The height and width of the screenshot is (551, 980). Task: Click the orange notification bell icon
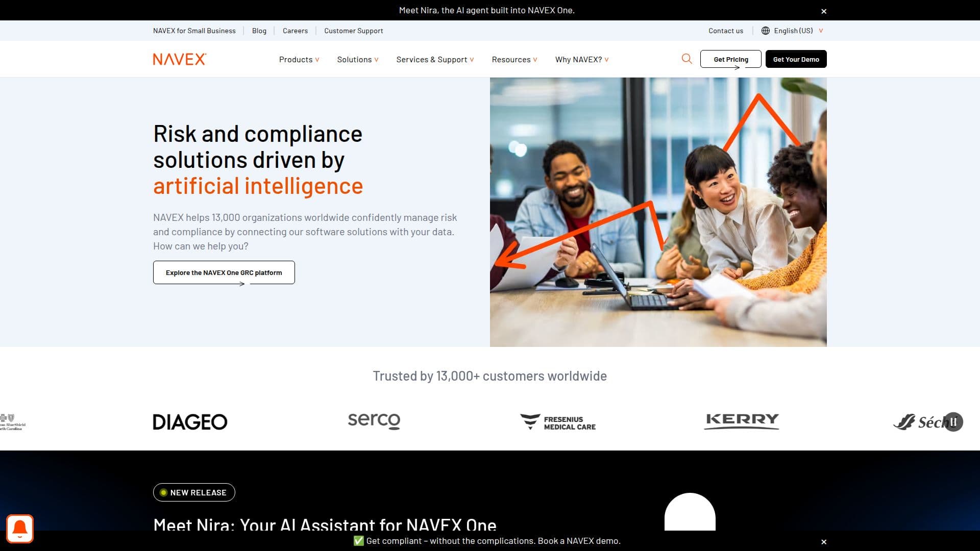pos(20,529)
